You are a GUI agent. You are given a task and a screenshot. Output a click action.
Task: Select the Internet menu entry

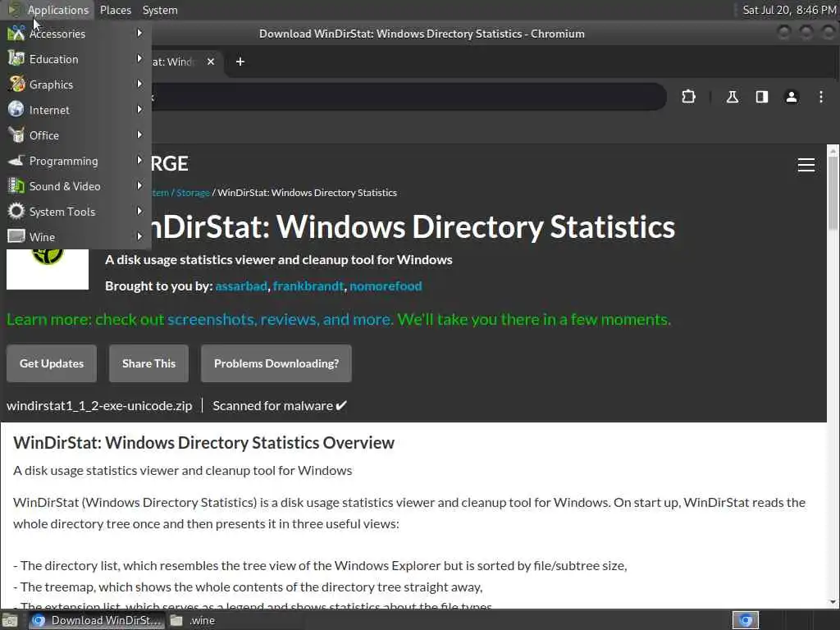pyautogui.click(x=75, y=109)
